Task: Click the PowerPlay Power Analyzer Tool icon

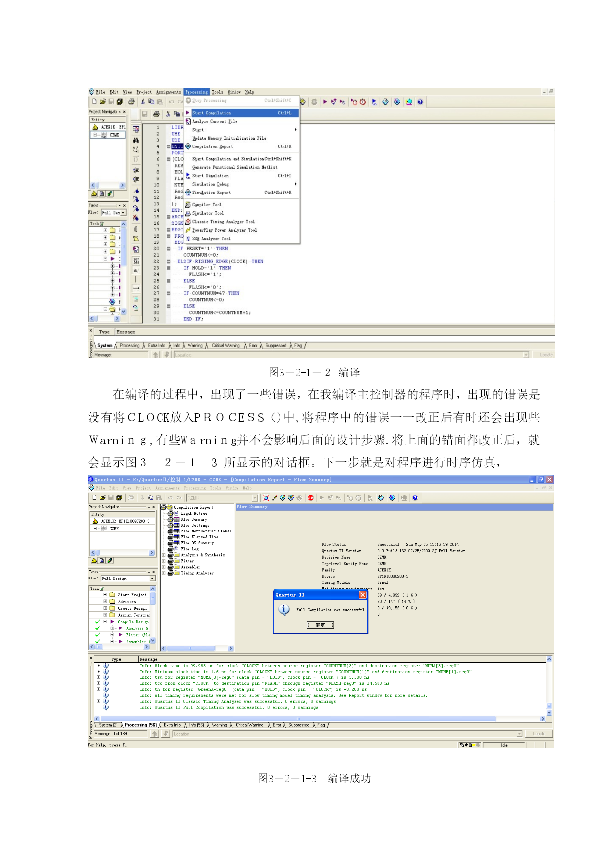Action: point(188,230)
